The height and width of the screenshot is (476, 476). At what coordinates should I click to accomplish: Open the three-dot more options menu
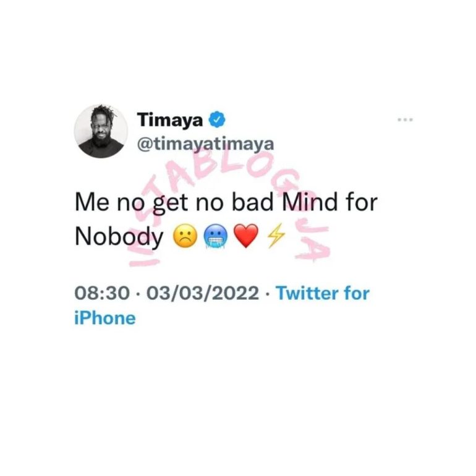406,119
